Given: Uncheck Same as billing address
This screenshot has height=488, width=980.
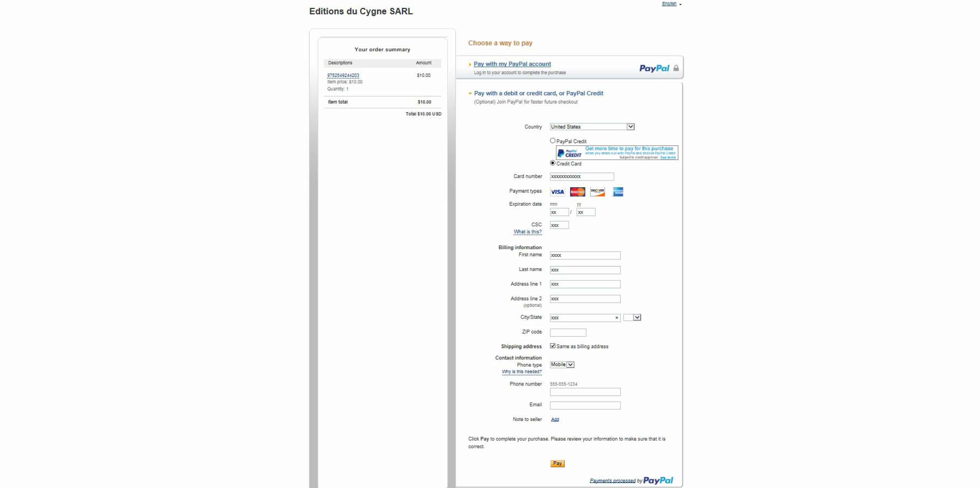Looking at the screenshot, I should (x=553, y=346).
